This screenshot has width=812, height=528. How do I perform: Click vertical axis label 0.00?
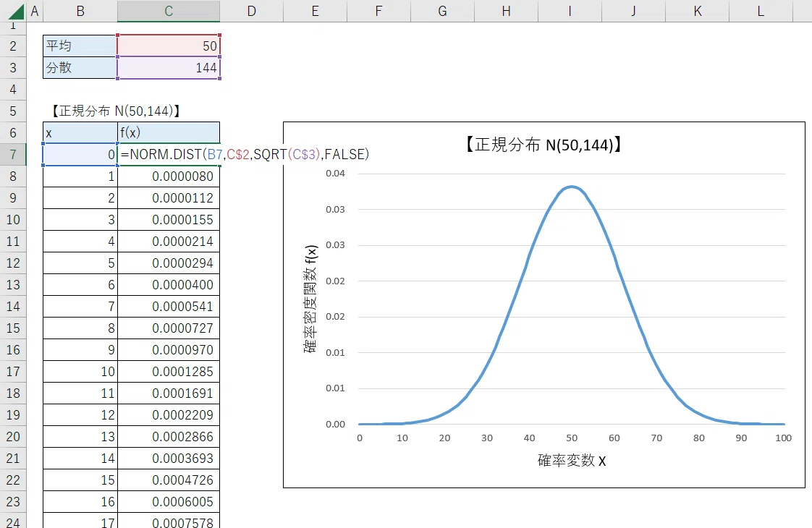coord(335,425)
